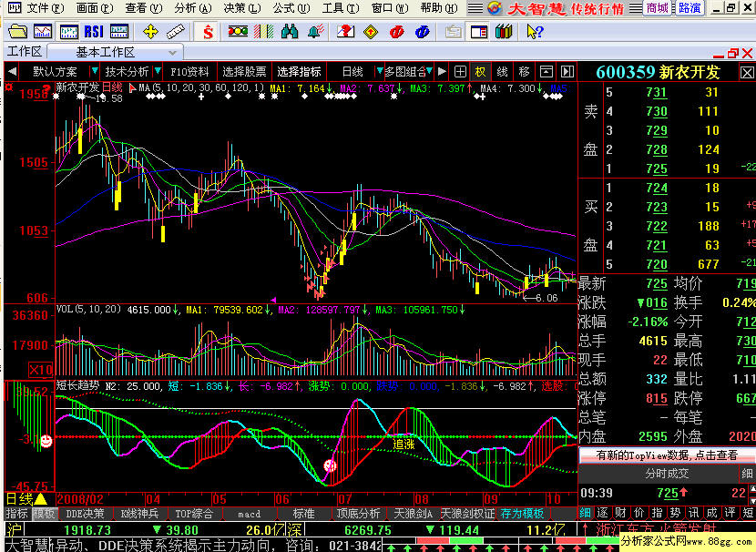Open the 工具(T) menu
Screen dimensions: 756x552
click(x=341, y=7)
